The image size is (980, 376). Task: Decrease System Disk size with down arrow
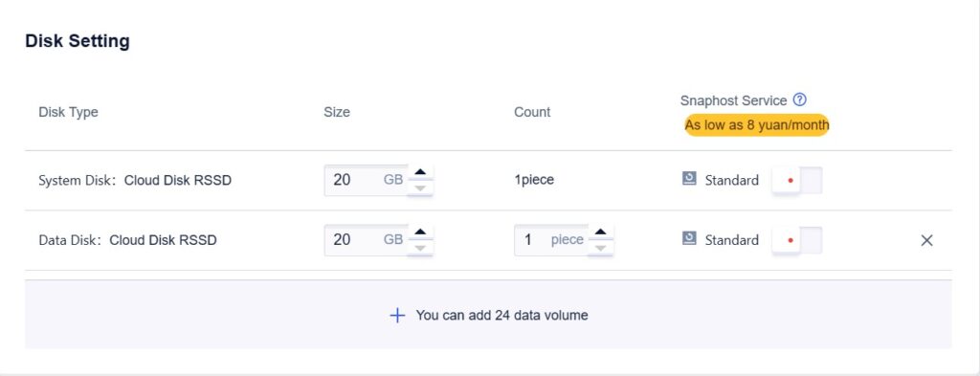coord(421,188)
